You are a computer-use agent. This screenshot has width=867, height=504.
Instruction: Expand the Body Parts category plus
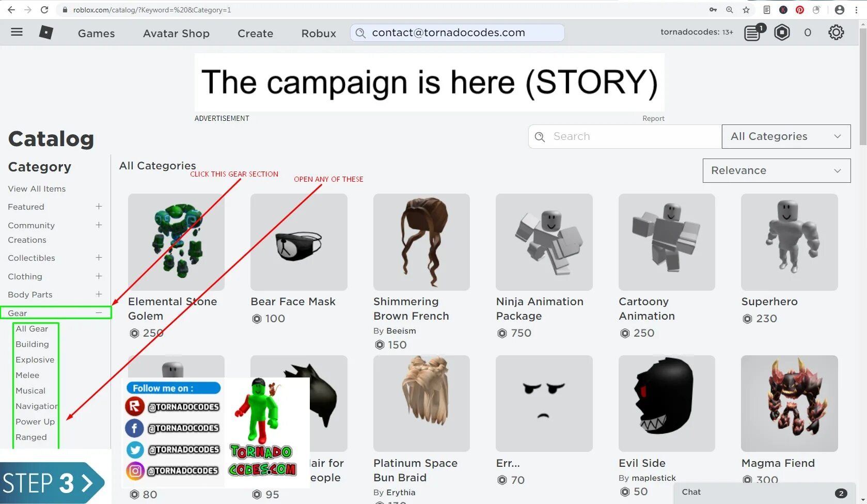(x=99, y=294)
